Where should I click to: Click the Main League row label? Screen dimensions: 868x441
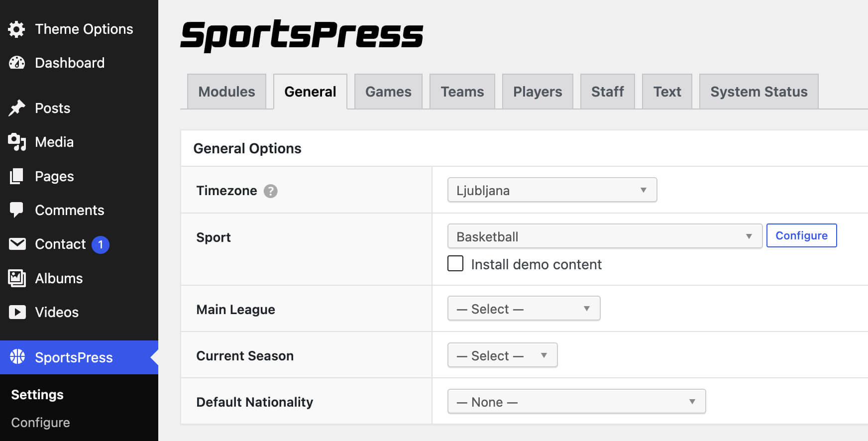click(x=235, y=310)
